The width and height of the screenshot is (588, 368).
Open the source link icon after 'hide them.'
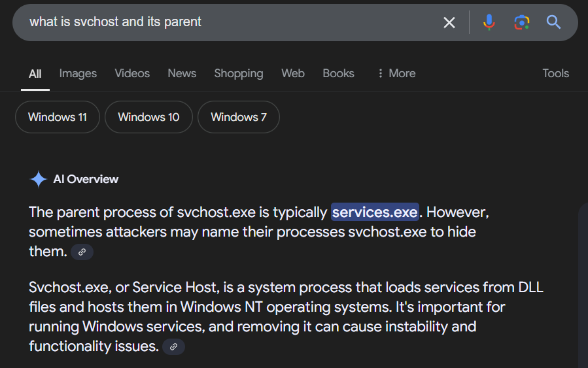(x=82, y=252)
